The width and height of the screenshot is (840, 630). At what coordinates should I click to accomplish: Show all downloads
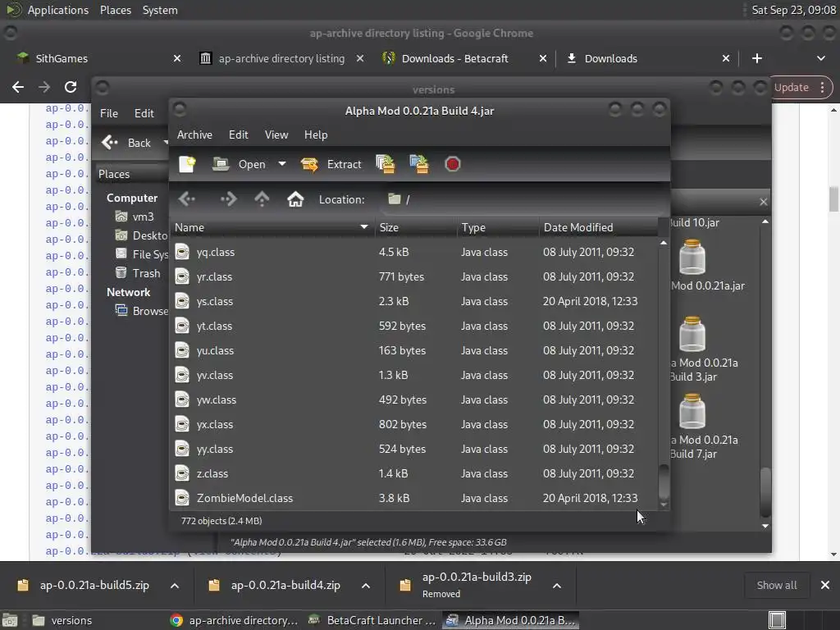[776, 585]
